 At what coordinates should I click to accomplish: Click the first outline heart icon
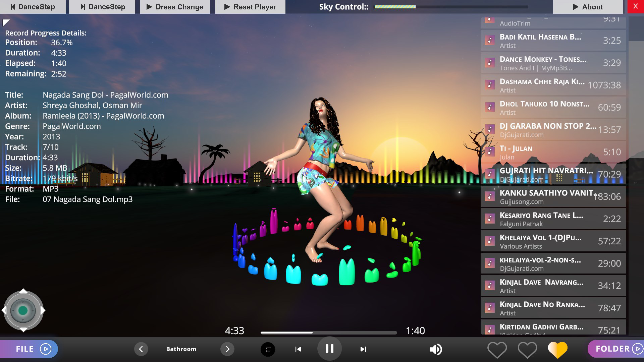(497, 350)
